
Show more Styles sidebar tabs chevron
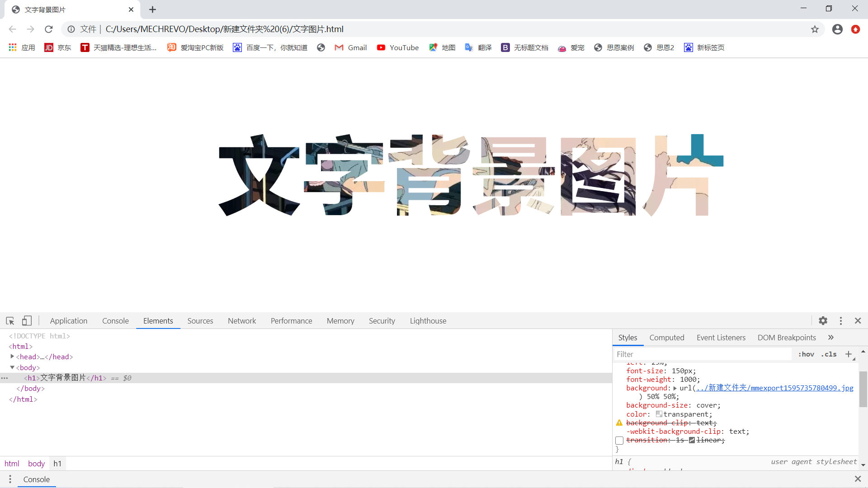[830, 338]
